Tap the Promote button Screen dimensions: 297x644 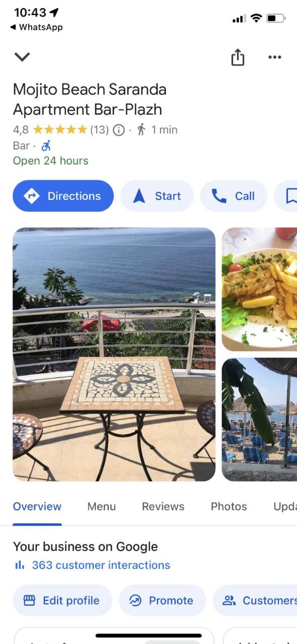coord(162,600)
